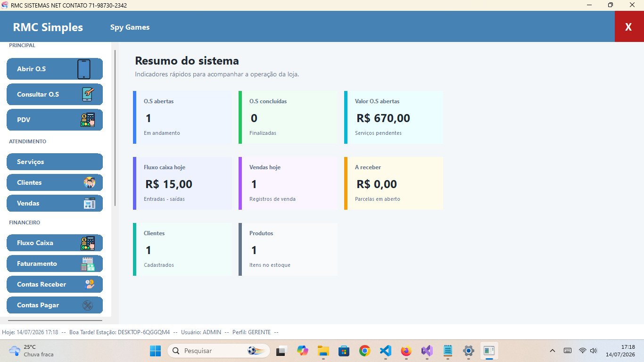
Task: Click the Estação DESKTOP-6QGGQM4 status text
Action: point(134,332)
